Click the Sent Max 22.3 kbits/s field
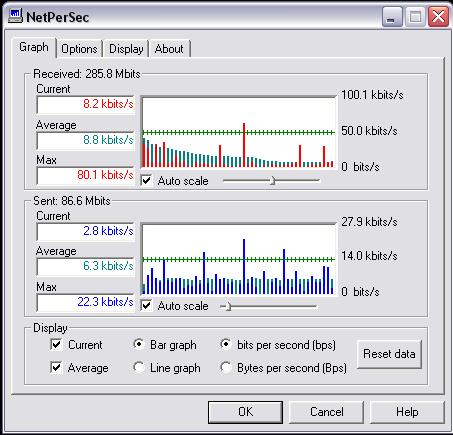Image resolution: width=453 pixels, height=435 pixels. coord(85,302)
